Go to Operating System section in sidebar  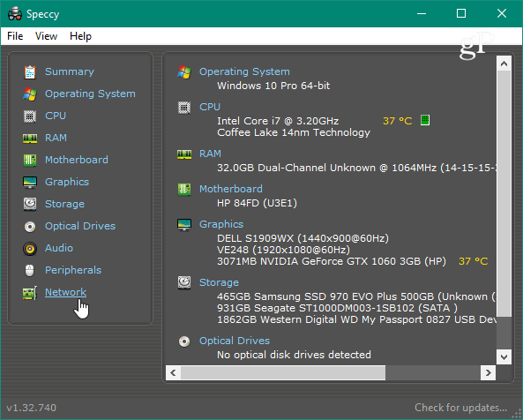[90, 94]
